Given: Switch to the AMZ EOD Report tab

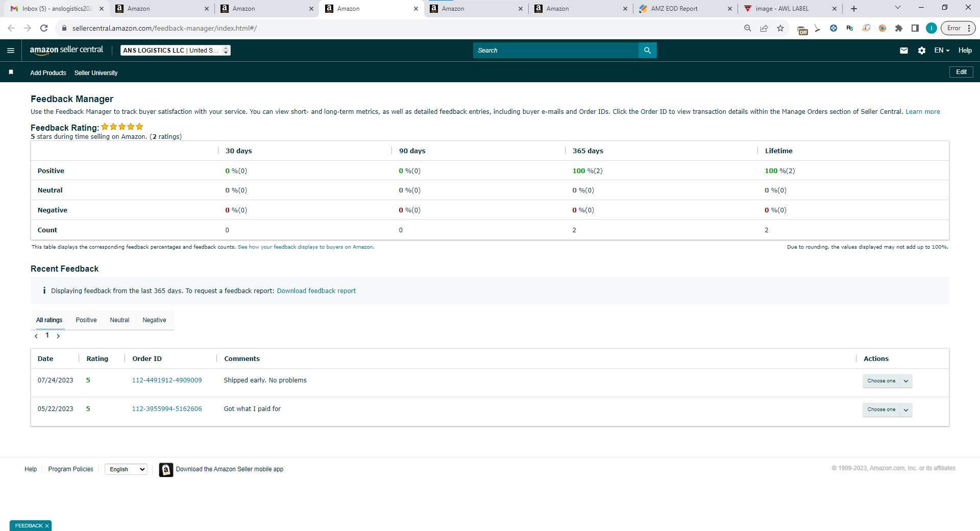Looking at the screenshot, I should 685,9.
